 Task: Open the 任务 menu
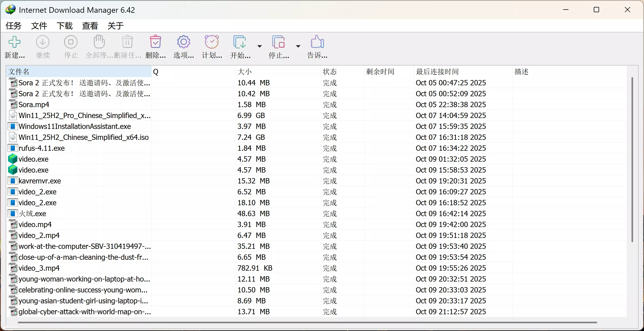pos(13,26)
